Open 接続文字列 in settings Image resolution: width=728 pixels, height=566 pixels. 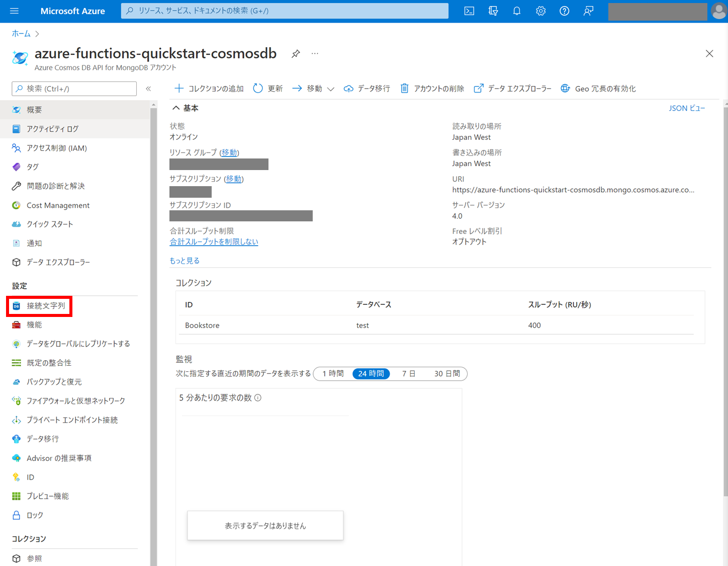(40, 306)
